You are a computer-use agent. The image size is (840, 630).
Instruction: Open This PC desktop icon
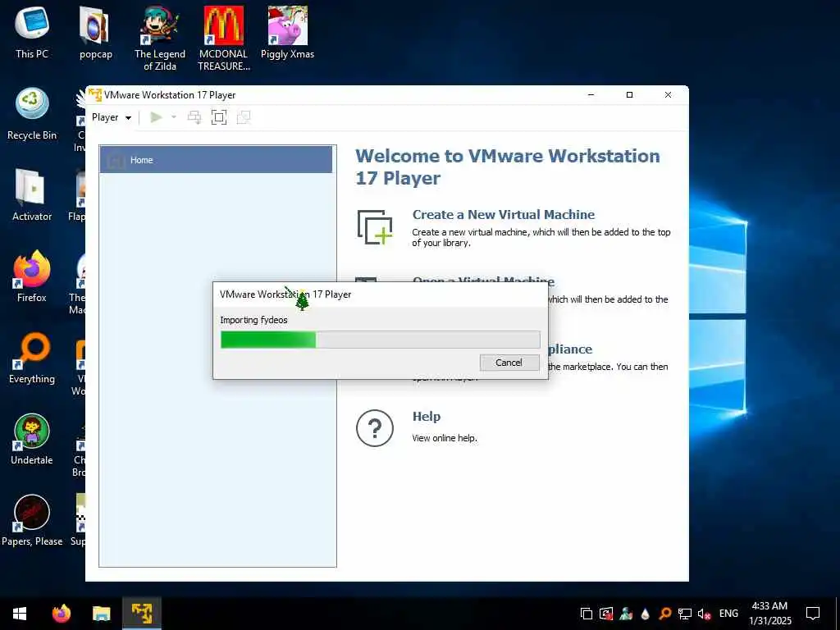[32, 33]
